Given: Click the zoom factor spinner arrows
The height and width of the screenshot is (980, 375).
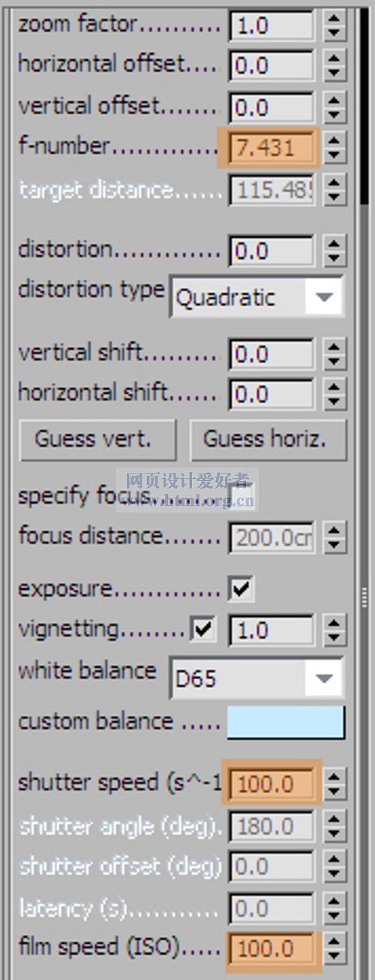Looking at the screenshot, I should (333, 25).
